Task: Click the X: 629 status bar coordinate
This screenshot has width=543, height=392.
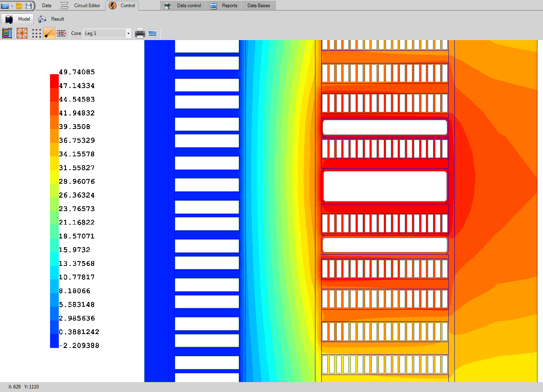Action: 14,387
